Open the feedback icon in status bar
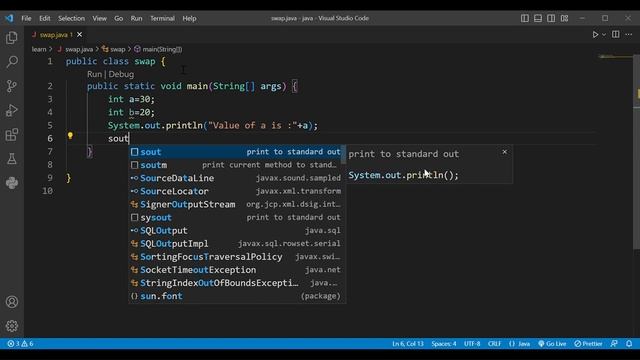This screenshot has height=360, width=640. pyautogui.click(x=614, y=344)
